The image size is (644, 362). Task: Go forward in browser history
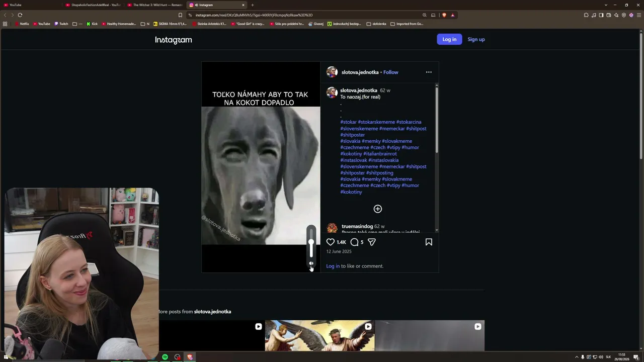tap(12, 15)
